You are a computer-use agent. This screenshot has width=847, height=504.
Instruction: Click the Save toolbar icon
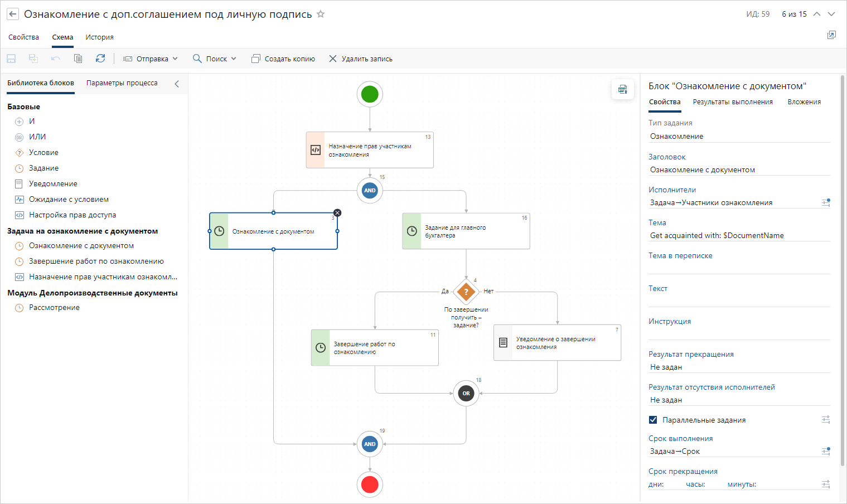(11, 59)
